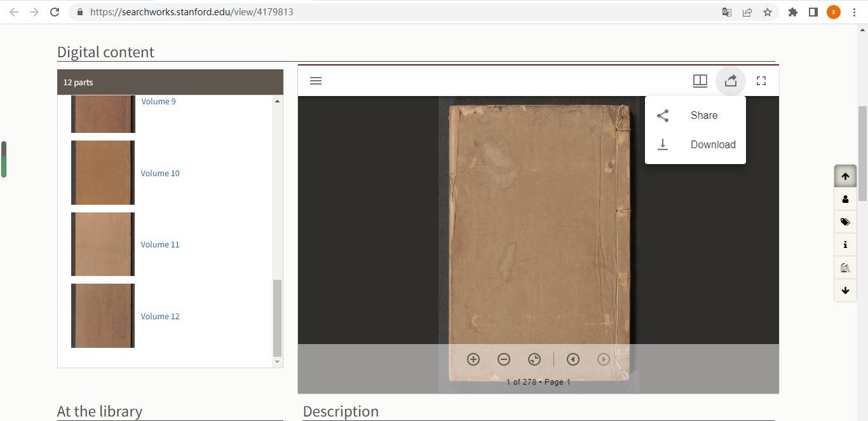Screen dimensions: 868x421
Task: Select the Volume 11 thumbnail image
Action: click(103, 244)
